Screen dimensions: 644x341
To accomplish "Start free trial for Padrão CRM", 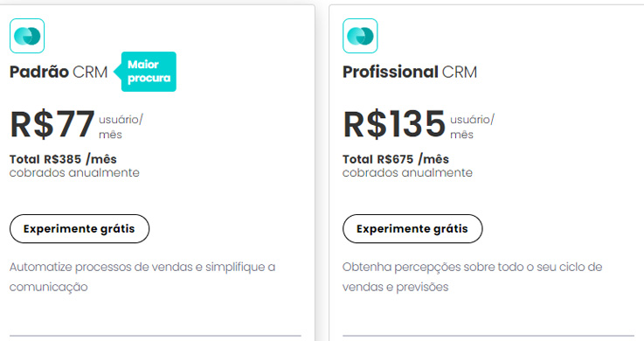I will coord(80,228).
